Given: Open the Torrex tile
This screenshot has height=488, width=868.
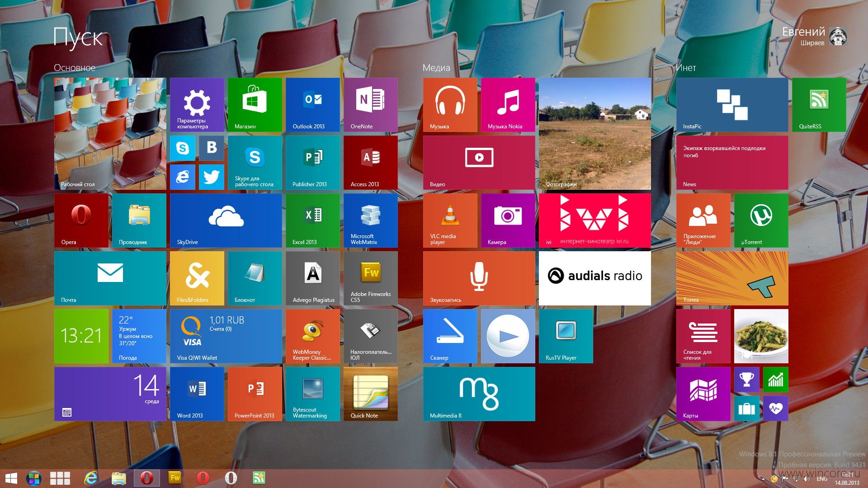Looking at the screenshot, I should tap(732, 278).
